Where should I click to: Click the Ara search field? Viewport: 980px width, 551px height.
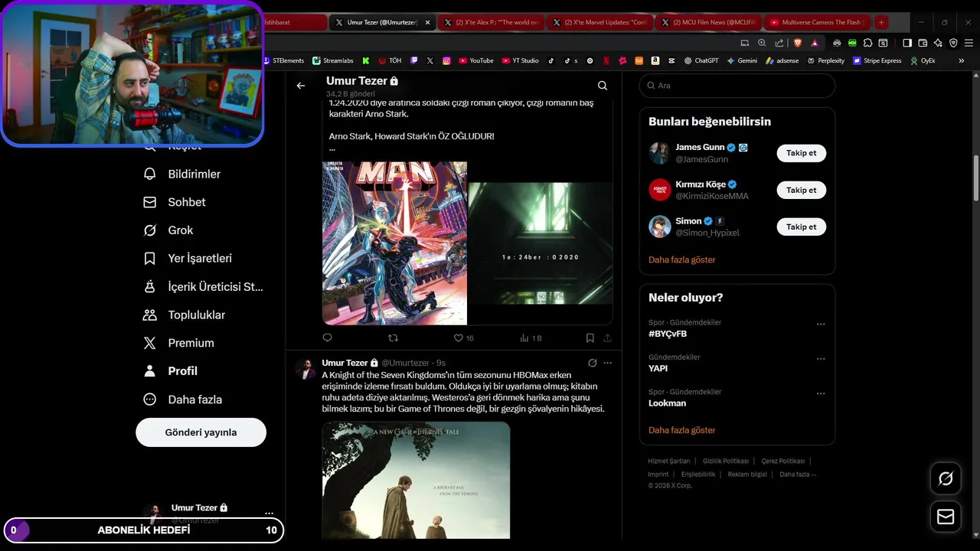tap(737, 86)
